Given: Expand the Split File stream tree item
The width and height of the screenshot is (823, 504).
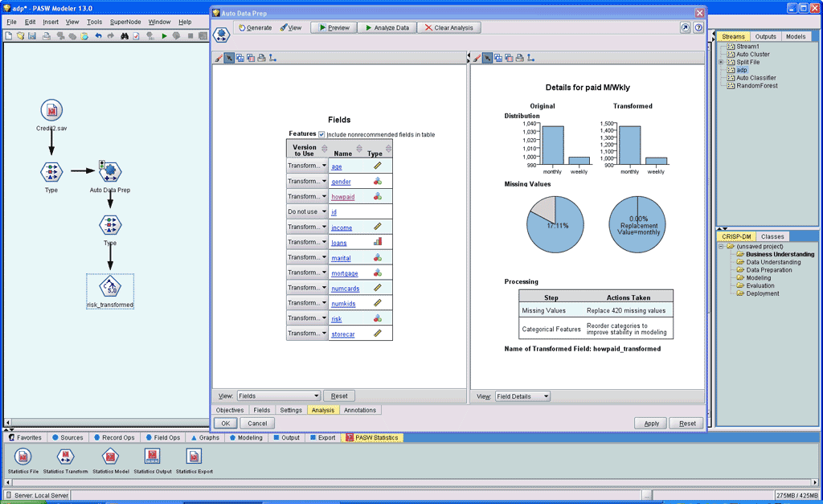Looking at the screenshot, I should coord(721,62).
